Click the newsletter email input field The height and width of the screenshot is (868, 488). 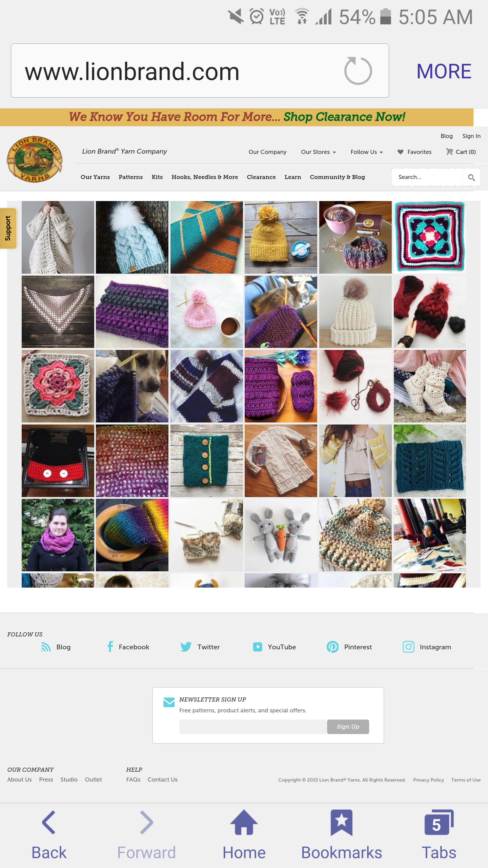pyautogui.click(x=253, y=727)
